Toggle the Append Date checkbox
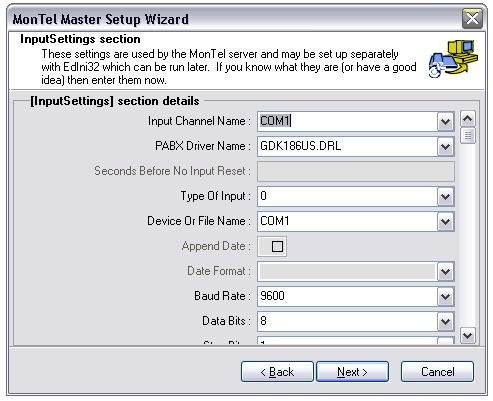493x401 pixels. point(277,246)
